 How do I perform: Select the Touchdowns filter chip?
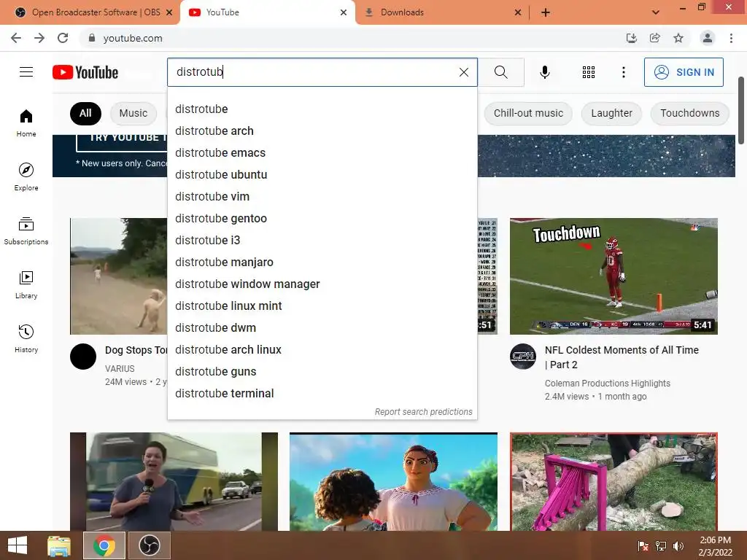point(690,113)
